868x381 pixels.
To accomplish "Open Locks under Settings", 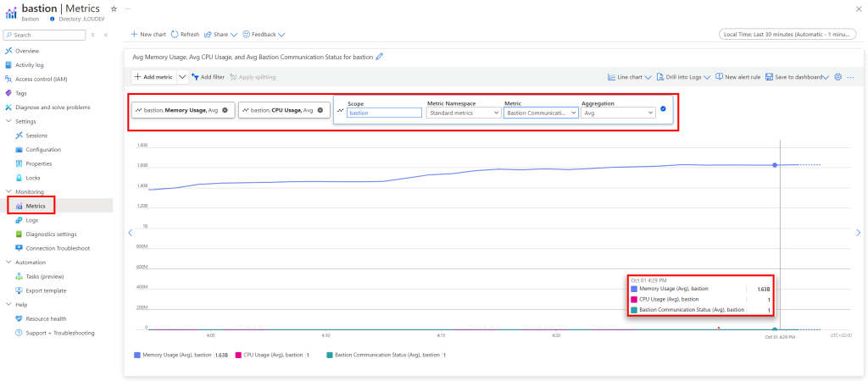I will point(33,178).
